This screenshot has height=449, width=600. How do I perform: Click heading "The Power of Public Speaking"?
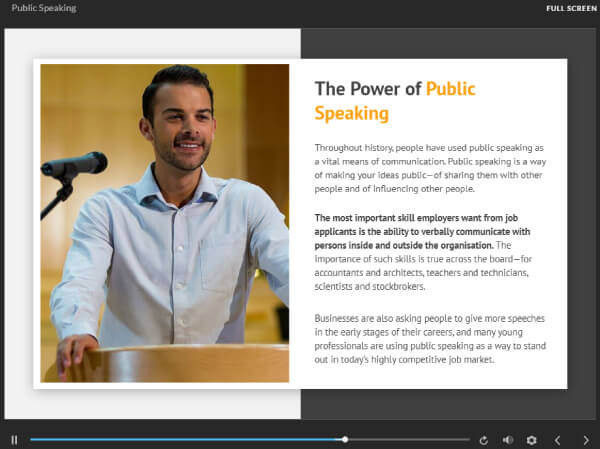(395, 101)
